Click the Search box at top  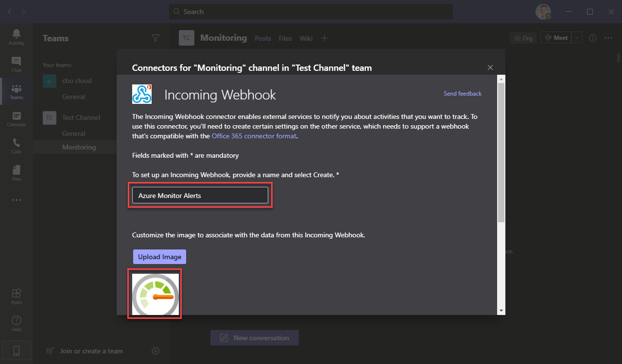coord(311,12)
